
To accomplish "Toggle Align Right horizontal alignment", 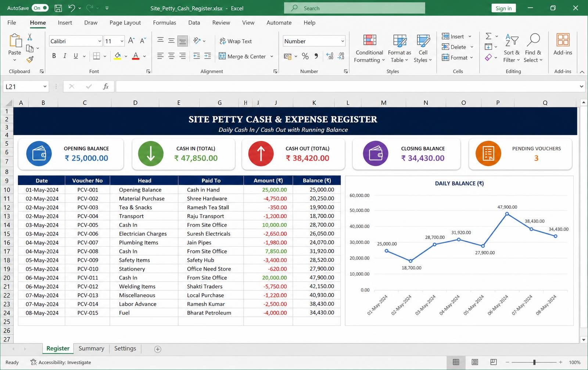I will coord(182,56).
